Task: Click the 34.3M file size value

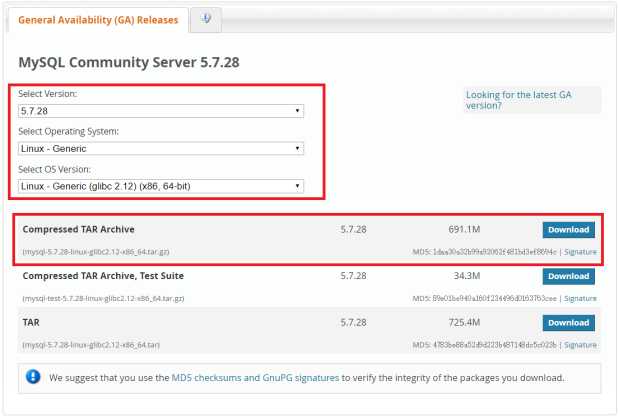Action: coord(467,276)
